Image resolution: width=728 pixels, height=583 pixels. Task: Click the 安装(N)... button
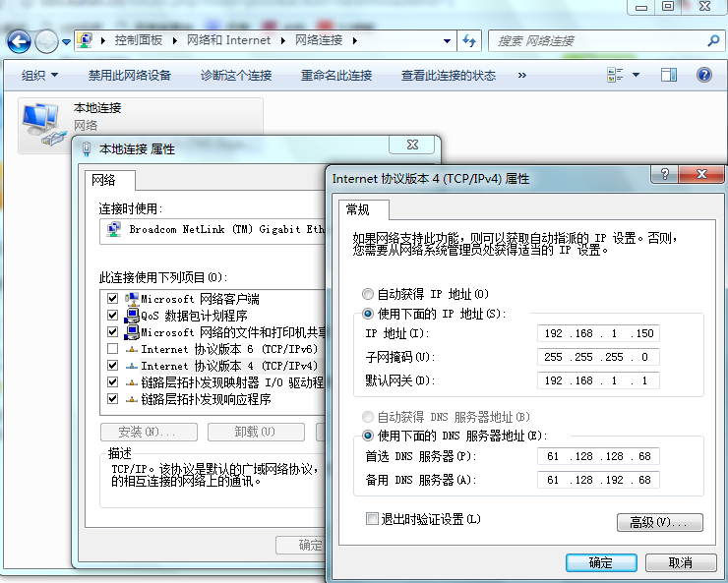point(149,432)
